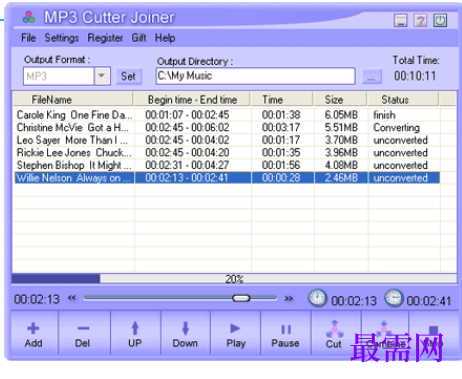Open the File menu
This screenshot has height=379, width=462.
tap(28, 38)
